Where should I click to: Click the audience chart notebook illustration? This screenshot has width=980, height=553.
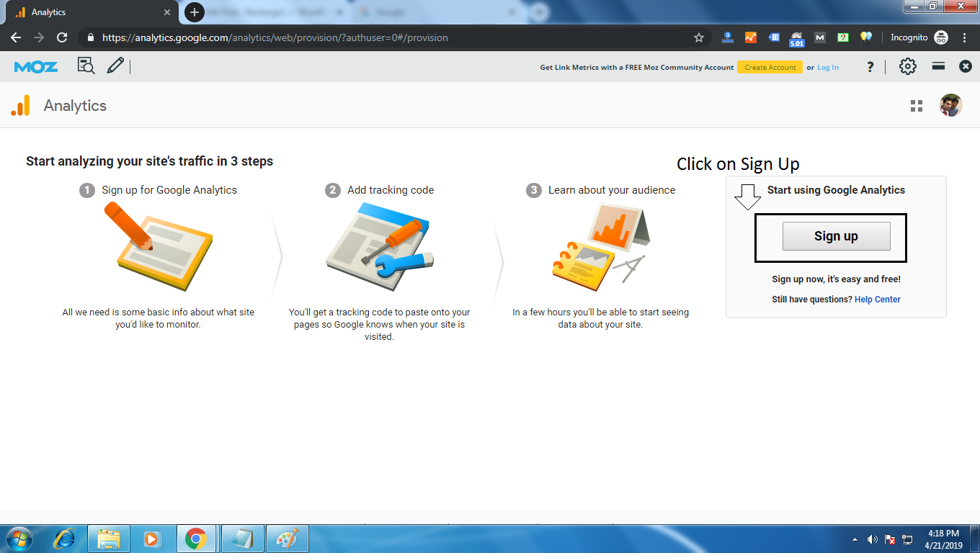coord(601,247)
